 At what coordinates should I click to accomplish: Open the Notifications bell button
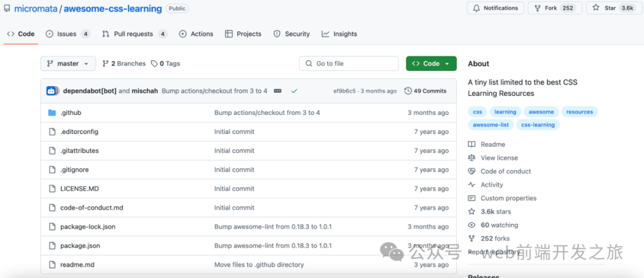(496, 8)
